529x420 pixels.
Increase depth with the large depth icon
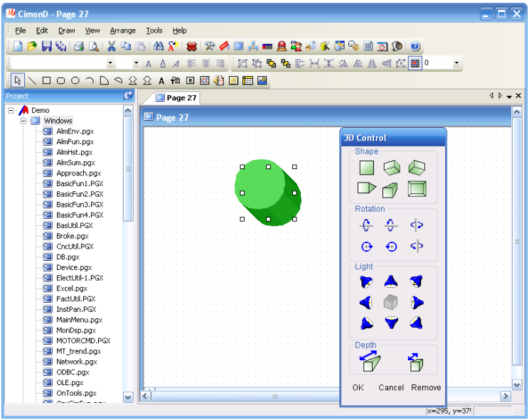coord(370,362)
